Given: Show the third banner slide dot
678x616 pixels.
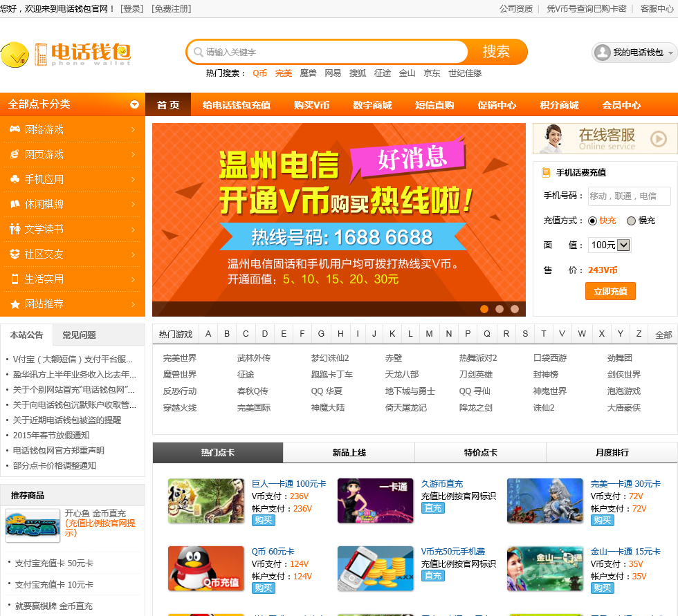Looking at the screenshot, I should pos(515,309).
